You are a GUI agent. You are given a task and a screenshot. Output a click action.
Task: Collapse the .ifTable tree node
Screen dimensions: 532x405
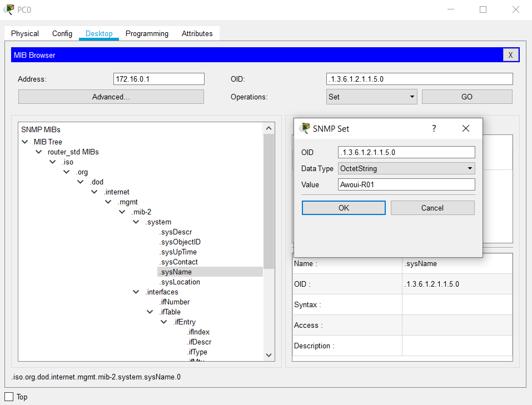(x=150, y=312)
